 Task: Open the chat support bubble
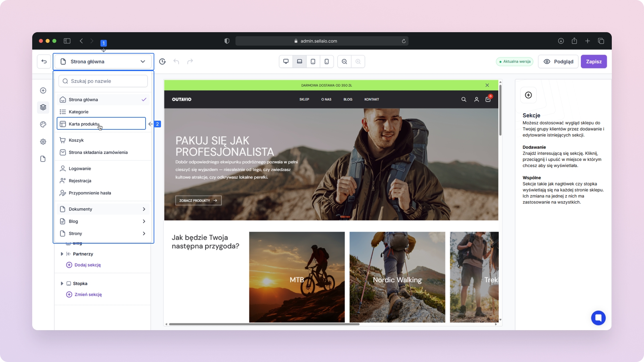(x=598, y=318)
